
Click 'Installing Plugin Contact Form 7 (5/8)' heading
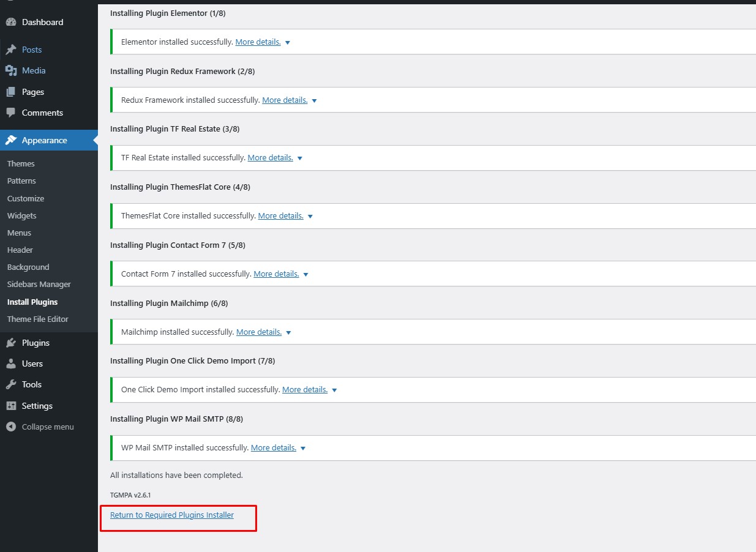178,245
